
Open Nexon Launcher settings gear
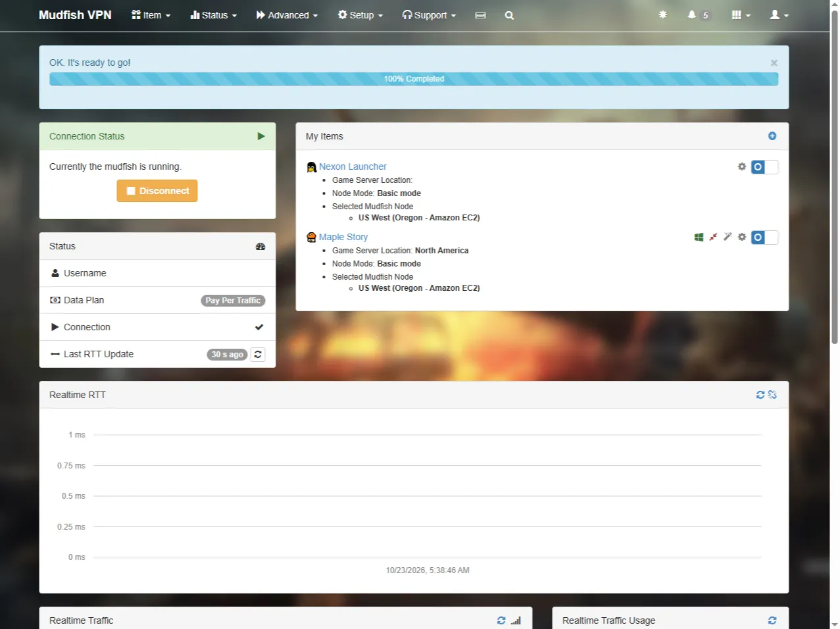(742, 166)
